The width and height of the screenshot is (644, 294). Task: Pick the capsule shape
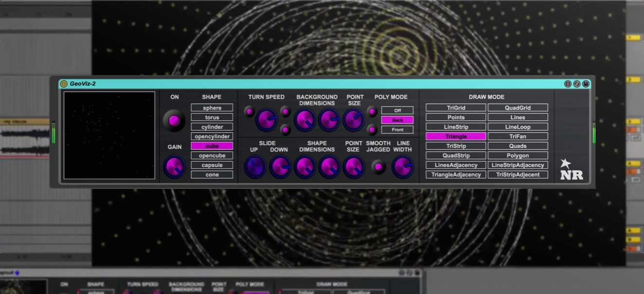212,165
